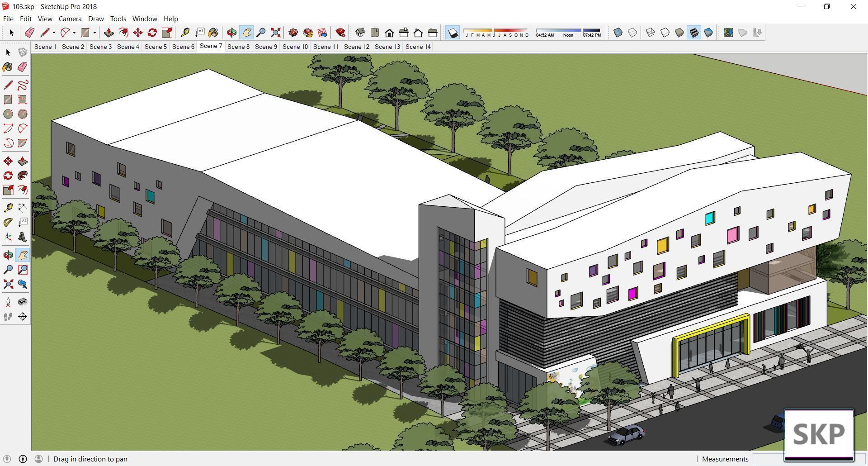Switch to the Scene 11 tab
868x466 pixels.
(x=325, y=47)
